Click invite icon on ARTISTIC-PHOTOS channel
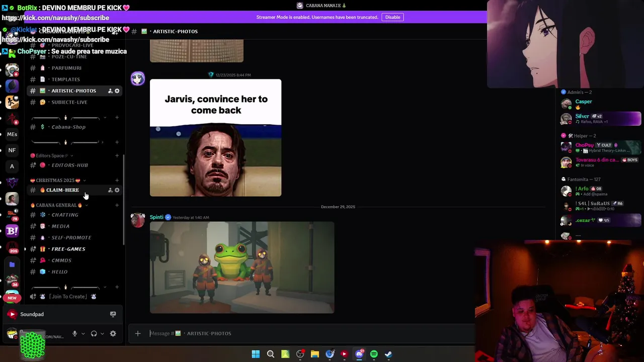 pyautogui.click(x=110, y=91)
